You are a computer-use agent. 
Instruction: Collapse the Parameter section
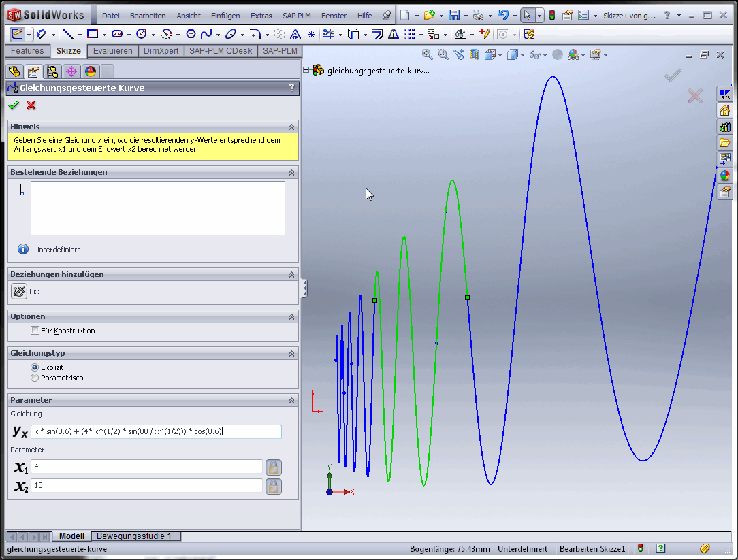click(x=291, y=401)
